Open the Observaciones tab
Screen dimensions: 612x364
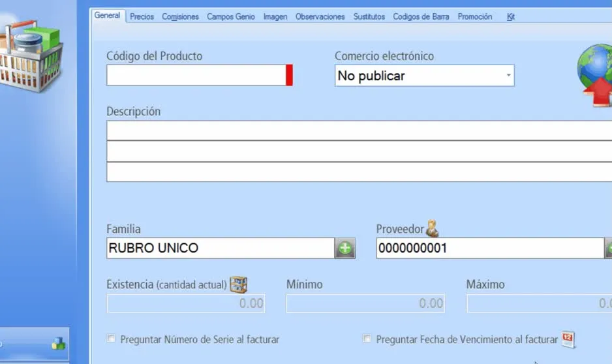320,17
